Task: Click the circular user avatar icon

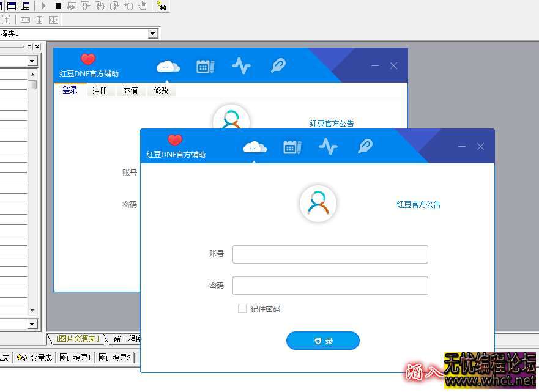Action: tap(318, 203)
